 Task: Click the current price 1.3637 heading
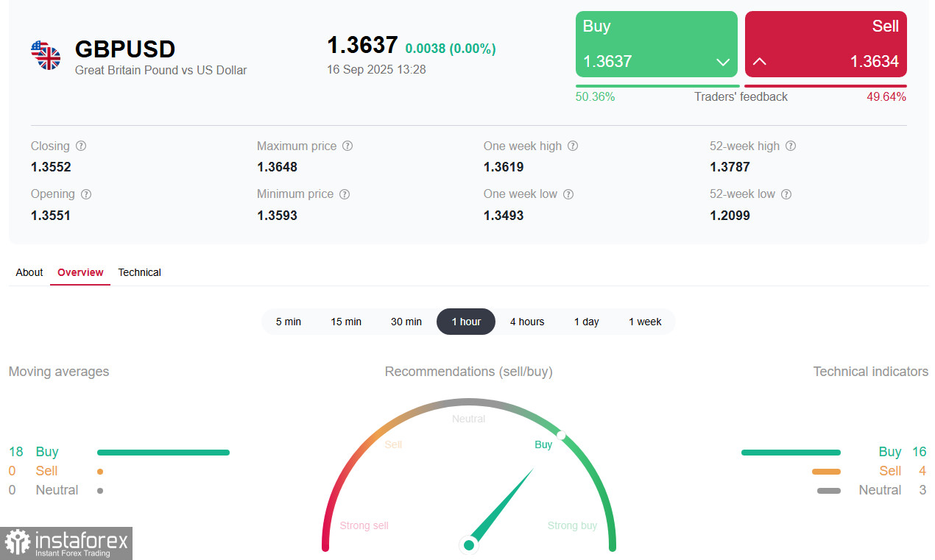point(362,45)
